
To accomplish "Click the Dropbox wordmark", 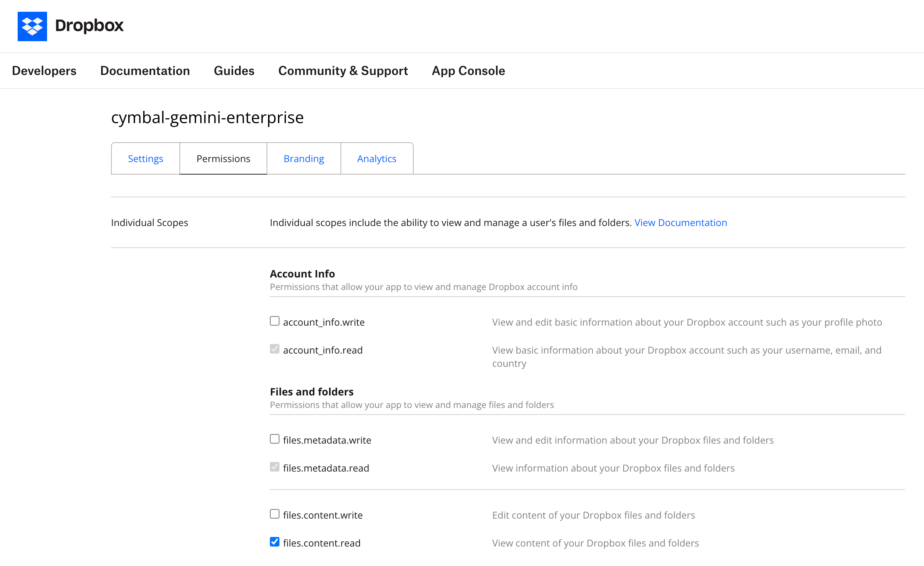I will tap(89, 26).
